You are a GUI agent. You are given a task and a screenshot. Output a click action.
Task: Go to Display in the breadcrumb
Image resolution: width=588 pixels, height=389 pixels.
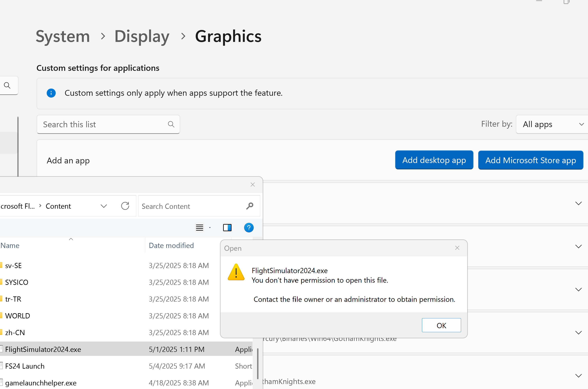(142, 36)
